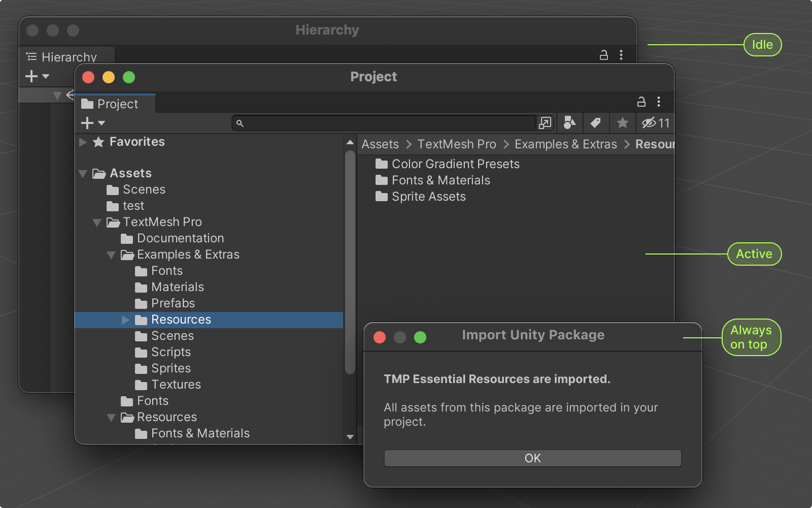Click the Search by Label tag icon

coord(596,123)
